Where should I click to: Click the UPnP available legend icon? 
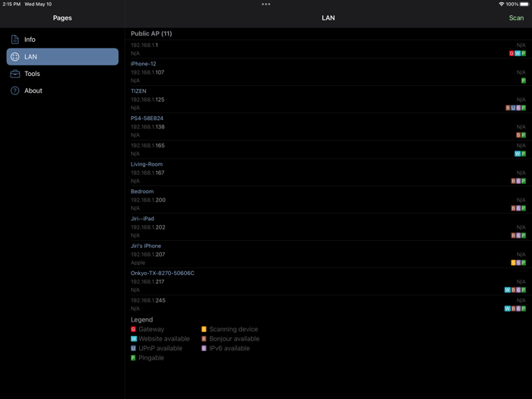click(133, 348)
